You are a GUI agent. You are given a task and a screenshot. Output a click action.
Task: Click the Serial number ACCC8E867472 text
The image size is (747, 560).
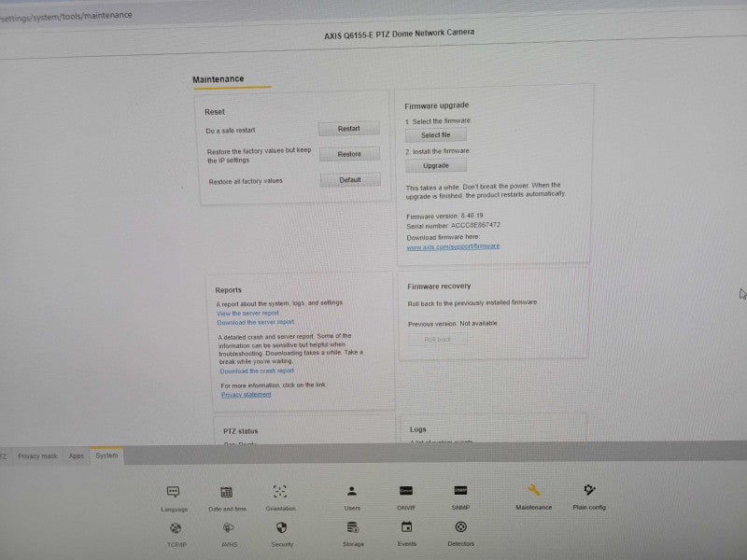click(x=453, y=226)
